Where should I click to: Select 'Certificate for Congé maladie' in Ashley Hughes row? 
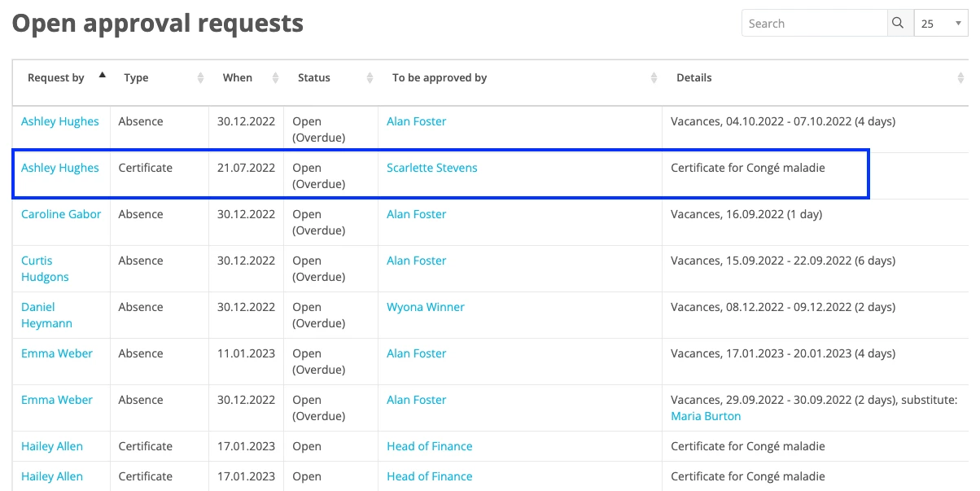pyautogui.click(x=748, y=168)
